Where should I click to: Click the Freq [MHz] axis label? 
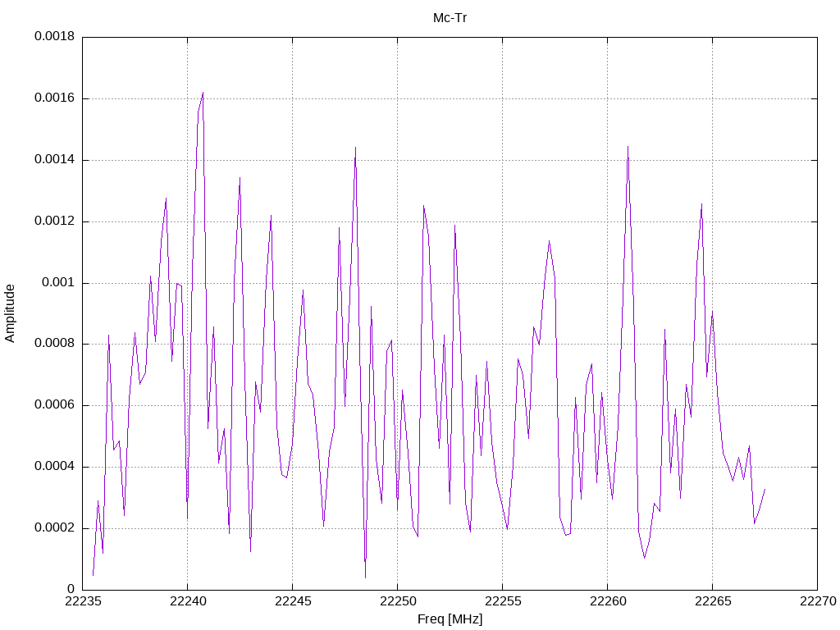[x=450, y=619]
